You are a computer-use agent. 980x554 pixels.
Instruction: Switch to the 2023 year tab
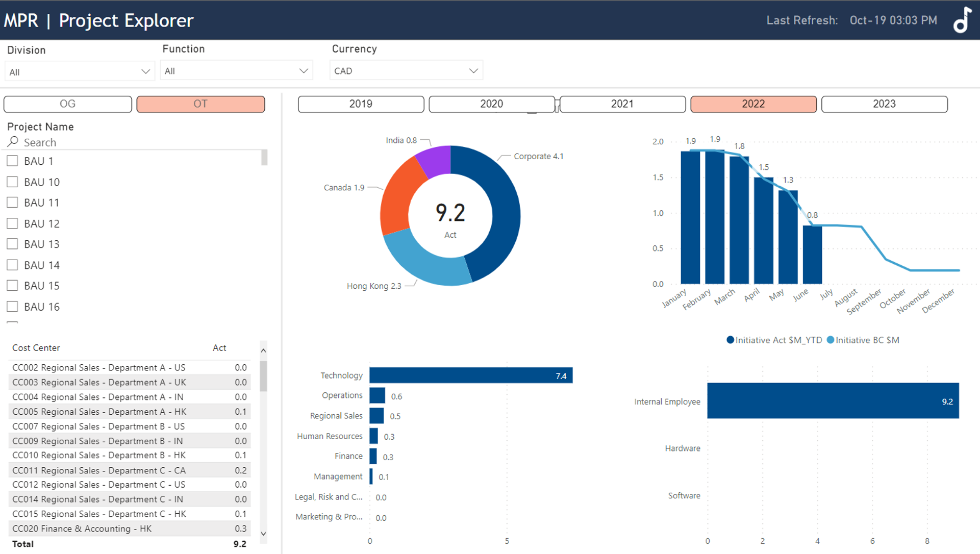[x=884, y=104]
